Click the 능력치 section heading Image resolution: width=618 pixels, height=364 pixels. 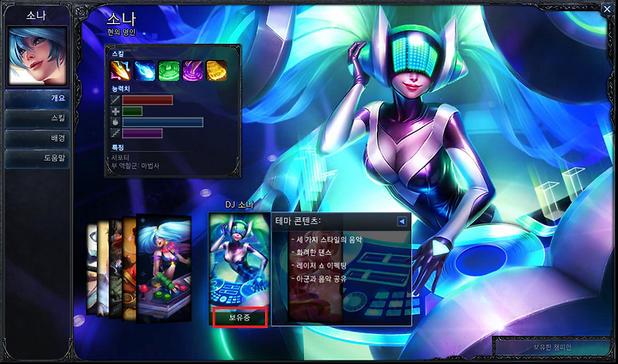[121, 89]
